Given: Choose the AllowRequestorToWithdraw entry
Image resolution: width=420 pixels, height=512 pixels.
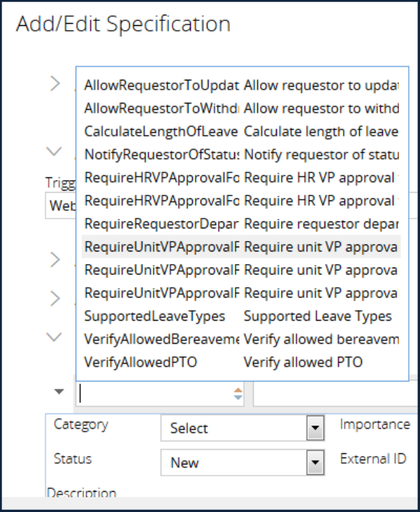Looking at the screenshot, I should (162, 109).
